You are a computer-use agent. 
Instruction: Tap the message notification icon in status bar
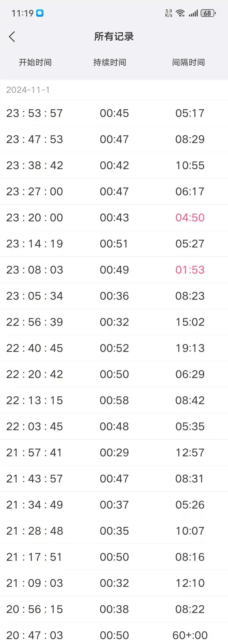(x=40, y=13)
